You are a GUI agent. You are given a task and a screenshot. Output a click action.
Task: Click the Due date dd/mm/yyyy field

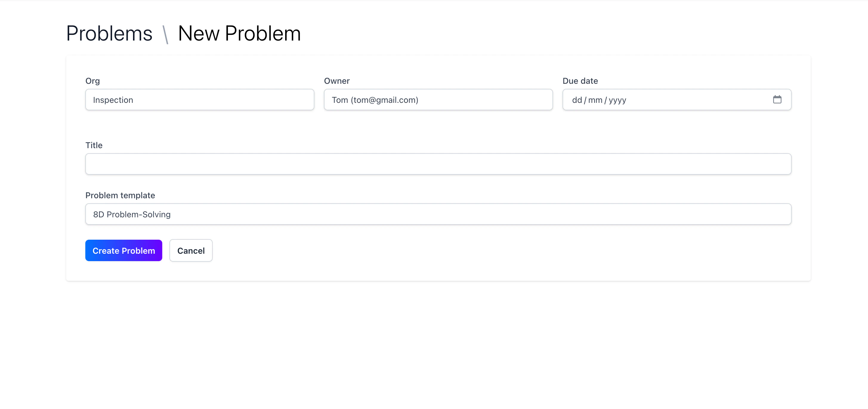tap(640, 100)
